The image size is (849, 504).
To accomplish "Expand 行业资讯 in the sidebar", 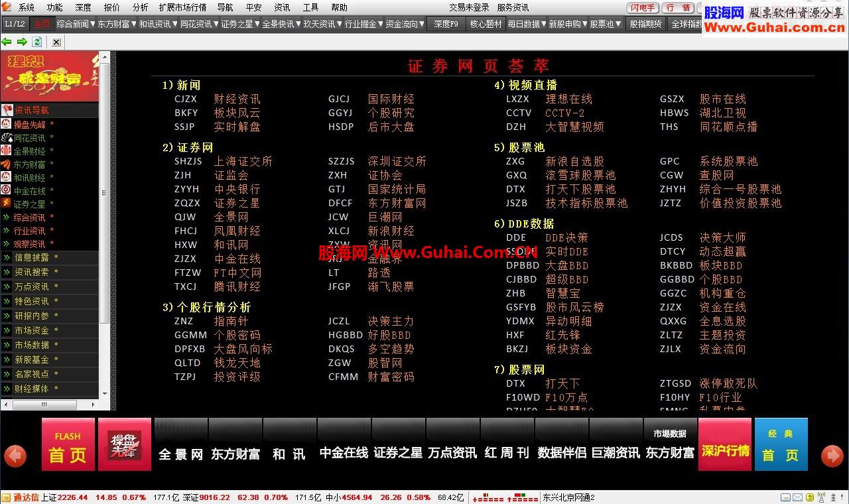I will [x=30, y=231].
